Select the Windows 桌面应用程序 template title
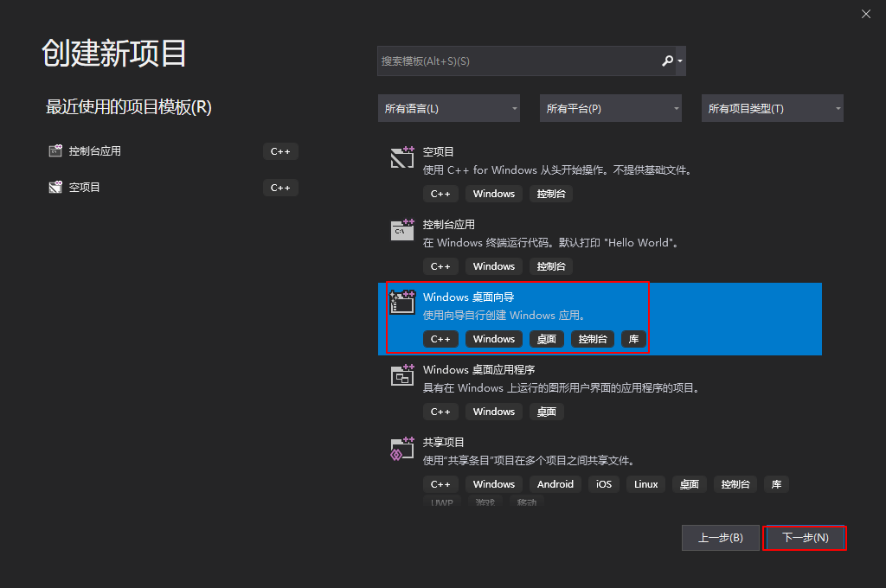This screenshot has height=588, width=886. click(x=478, y=370)
